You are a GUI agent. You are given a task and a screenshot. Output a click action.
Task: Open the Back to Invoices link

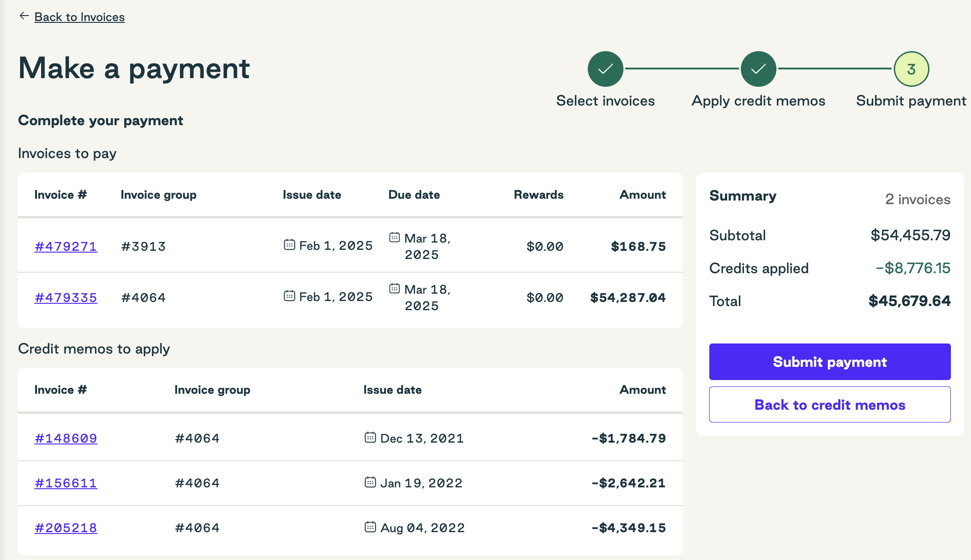coord(79,17)
